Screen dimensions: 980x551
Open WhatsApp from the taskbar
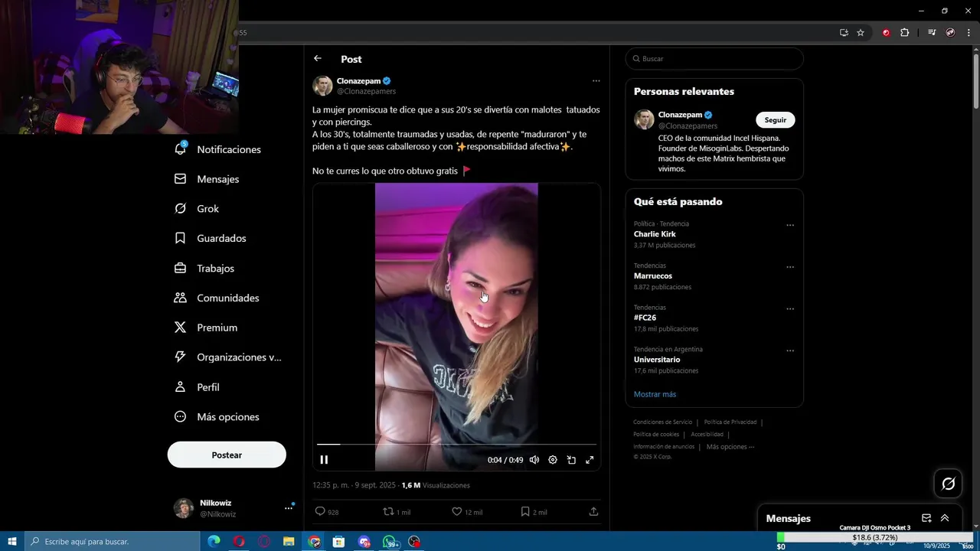[390, 542]
